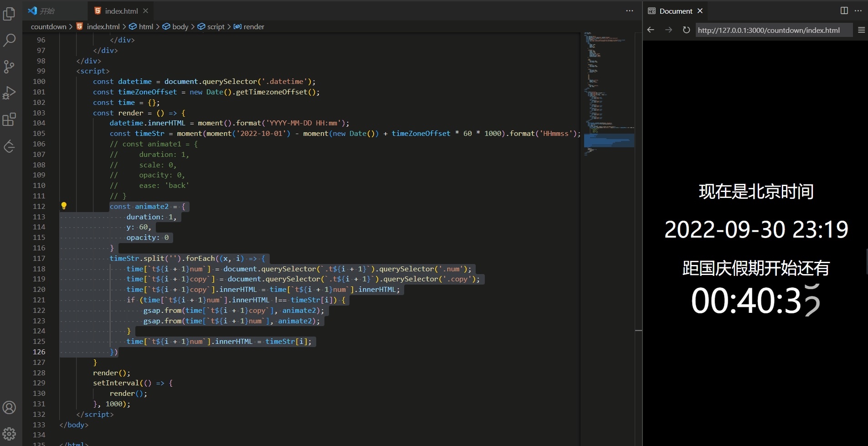Image resolution: width=868 pixels, height=446 pixels.
Task: Open editor More Actions ellipsis menu
Action: (x=630, y=10)
